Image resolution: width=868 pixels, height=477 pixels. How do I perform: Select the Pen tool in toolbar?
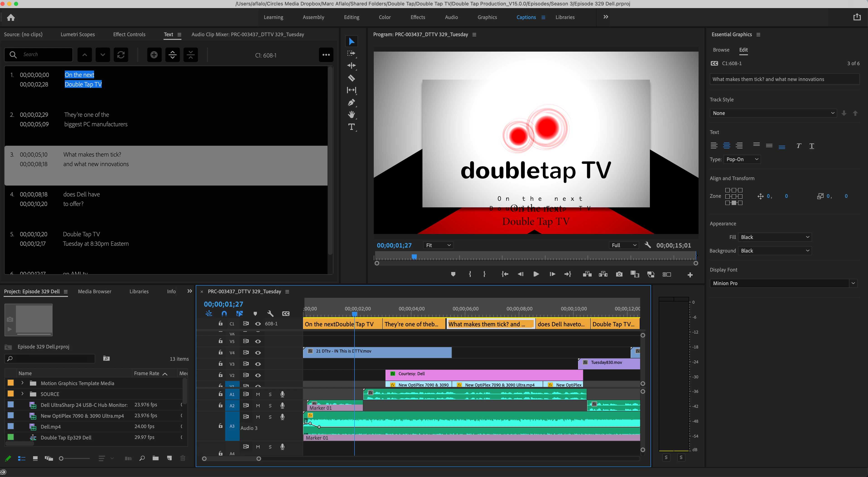(352, 102)
